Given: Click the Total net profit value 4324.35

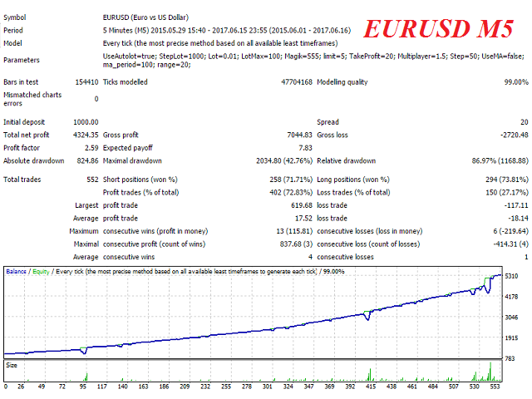Looking at the screenshot, I should [x=86, y=135].
